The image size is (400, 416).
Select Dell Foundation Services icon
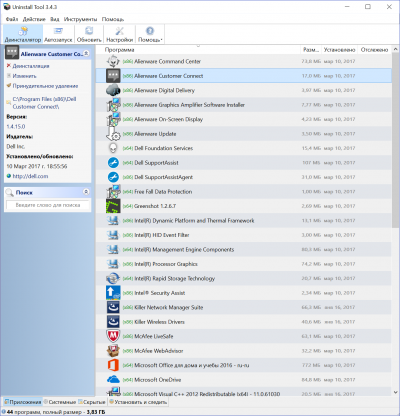113,148
